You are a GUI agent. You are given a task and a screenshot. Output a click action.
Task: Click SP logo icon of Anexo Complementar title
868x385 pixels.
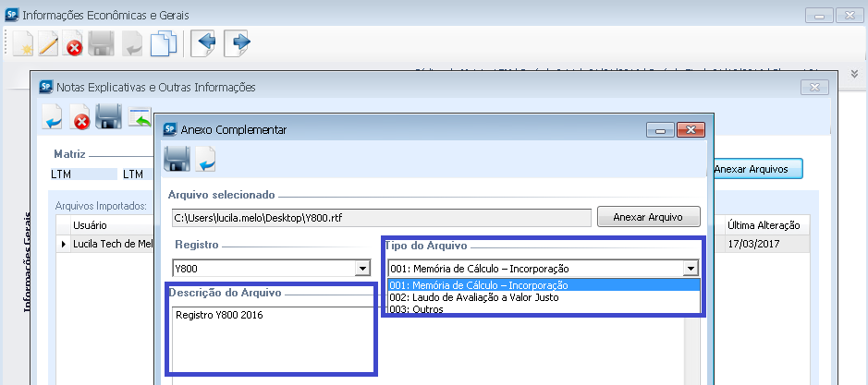(170, 129)
